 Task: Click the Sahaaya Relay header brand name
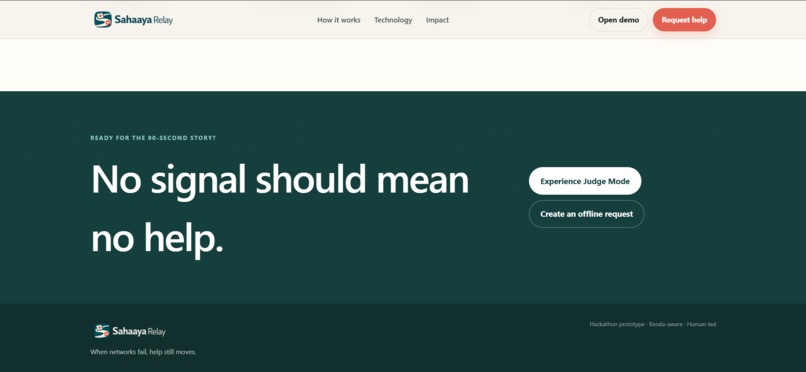click(x=144, y=20)
